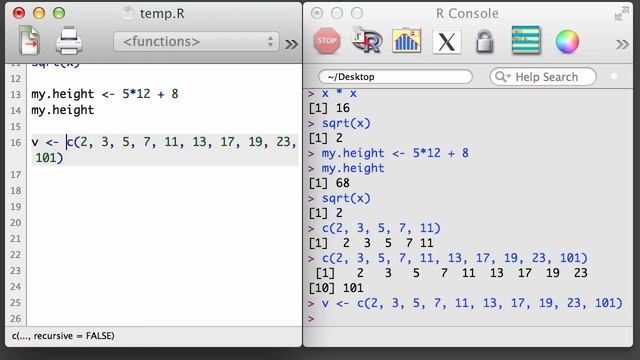Click the last 'v <- c(2, 3, 5...' console command

point(472,303)
